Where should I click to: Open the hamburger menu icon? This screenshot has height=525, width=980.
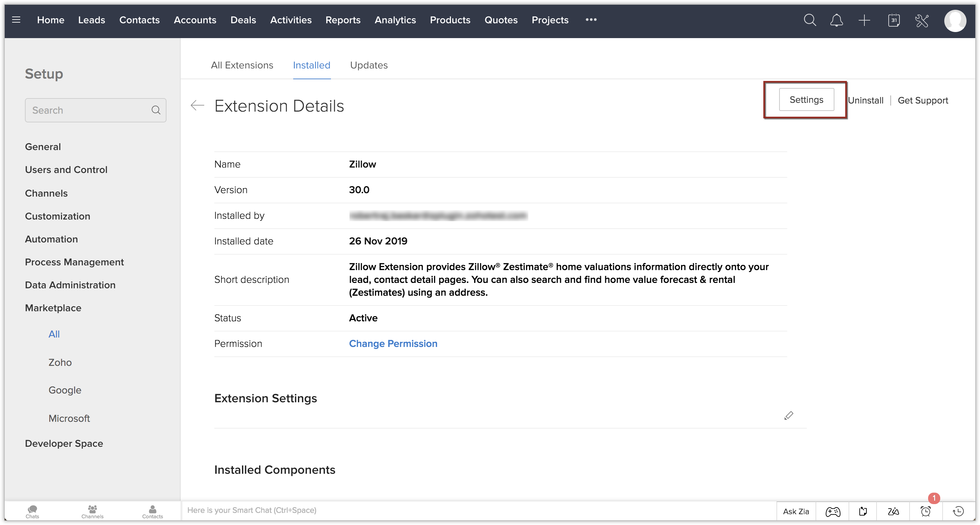click(x=16, y=20)
